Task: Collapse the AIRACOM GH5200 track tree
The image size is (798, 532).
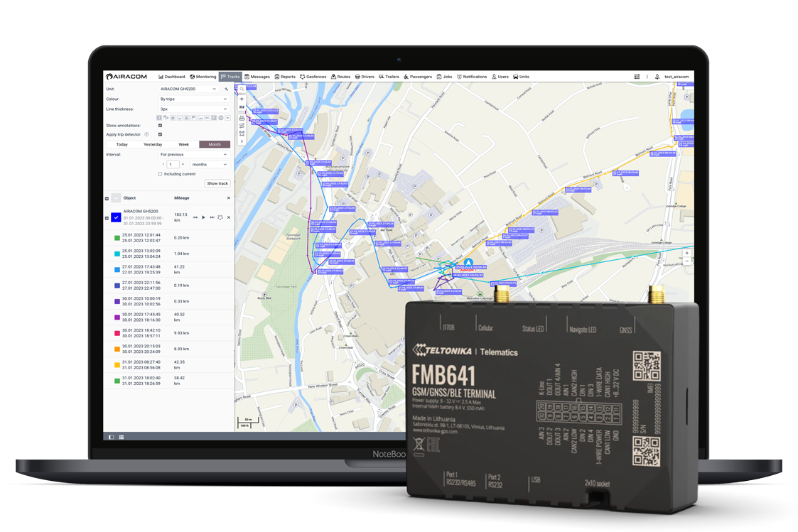Action: point(107,217)
